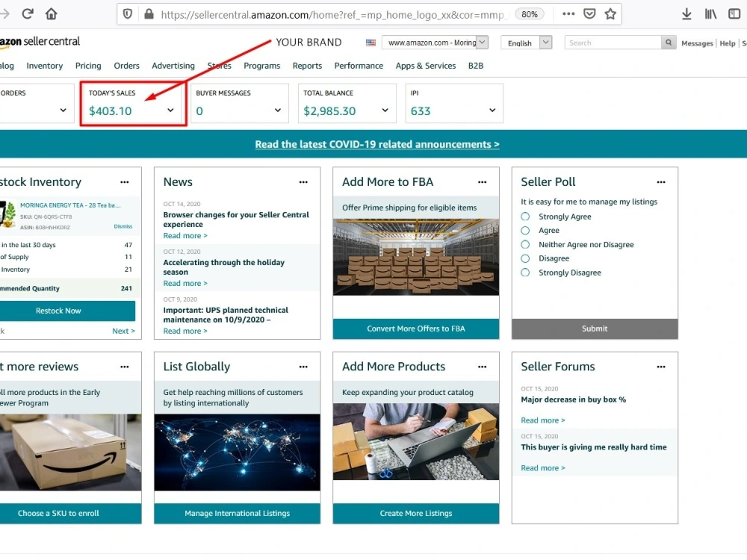The image size is (747, 560).
Task: Save page to Pocket icon
Action: coord(589,13)
